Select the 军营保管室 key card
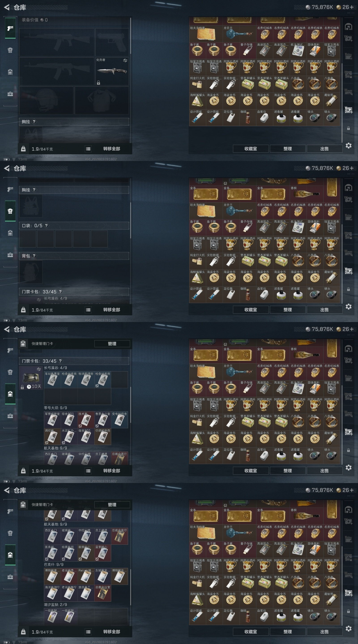Screen dimensions: 358x644 [52, 419]
